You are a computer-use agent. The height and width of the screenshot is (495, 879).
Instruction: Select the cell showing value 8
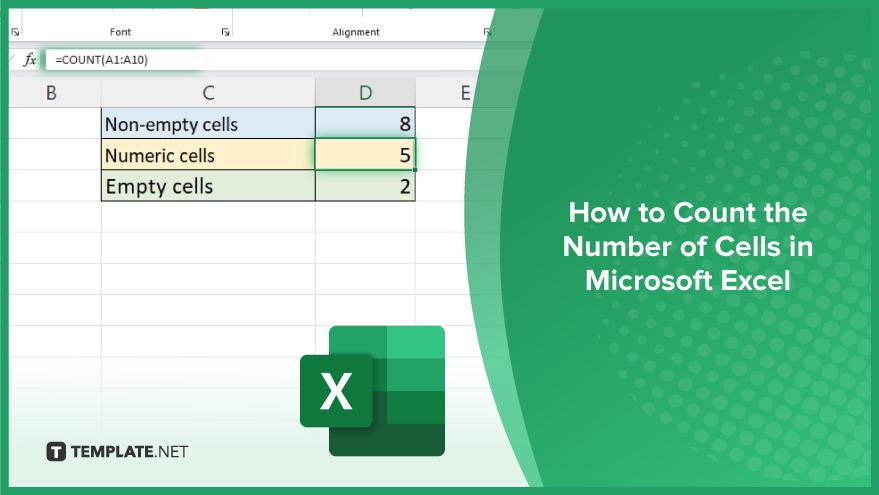[x=366, y=123]
